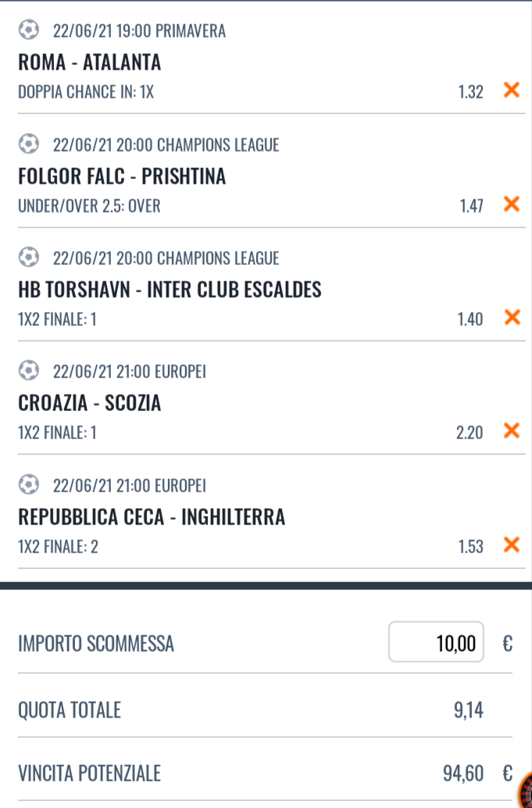Click the Doppia Chance IN: 1X market

86,91
